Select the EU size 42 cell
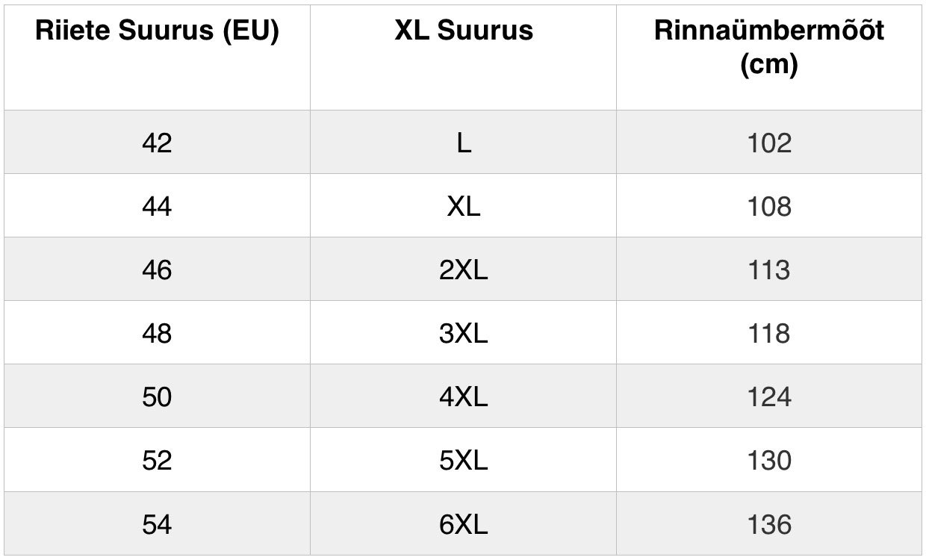 tap(157, 143)
